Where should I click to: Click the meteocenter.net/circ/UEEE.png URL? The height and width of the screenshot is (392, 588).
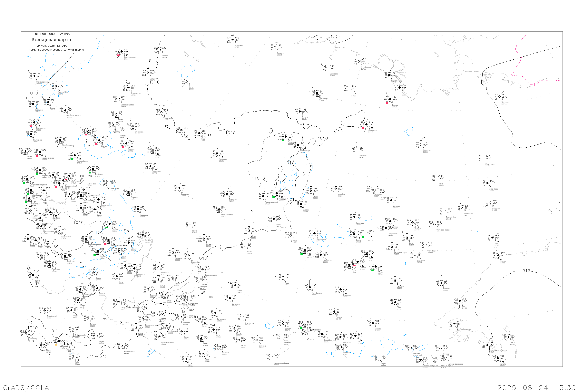(x=55, y=50)
